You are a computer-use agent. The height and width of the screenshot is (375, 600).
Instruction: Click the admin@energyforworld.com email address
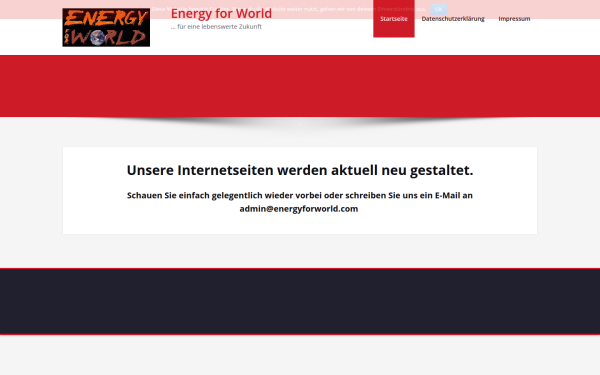[x=299, y=209]
